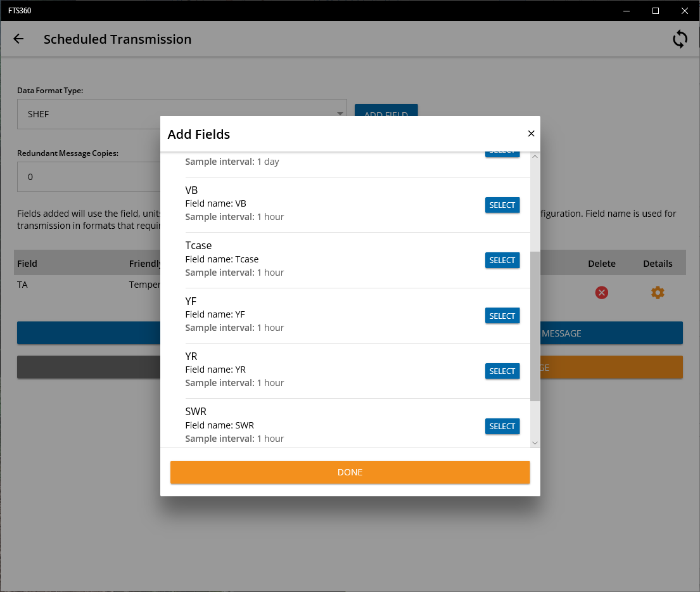Image resolution: width=700 pixels, height=592 pixels.
Task: Click the Tcase list entry title
Action: tap(198, 245)
